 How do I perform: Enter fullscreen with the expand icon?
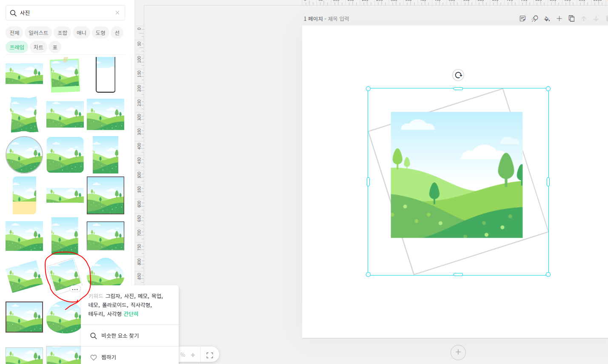209,355
